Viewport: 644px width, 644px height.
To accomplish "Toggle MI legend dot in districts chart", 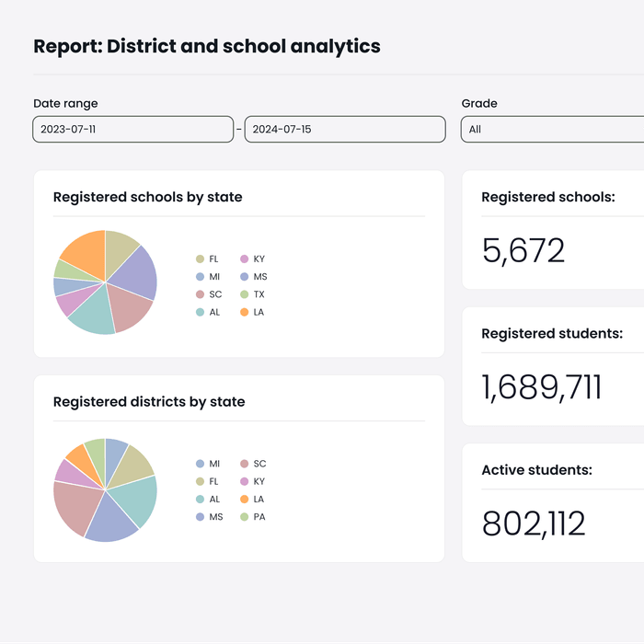I will pyautogui.click(x=200, y=464).
